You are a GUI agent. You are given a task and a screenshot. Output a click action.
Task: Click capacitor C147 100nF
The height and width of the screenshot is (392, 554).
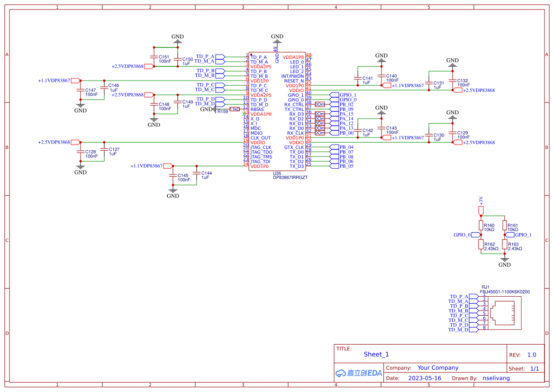pos(81,90)
